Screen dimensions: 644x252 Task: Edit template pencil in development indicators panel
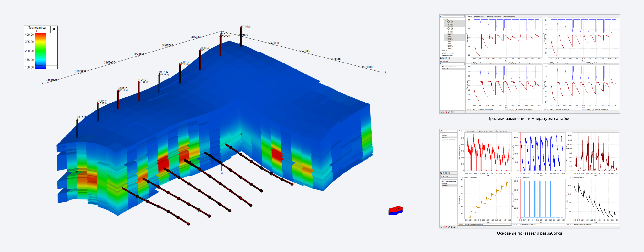click(444, 227)
